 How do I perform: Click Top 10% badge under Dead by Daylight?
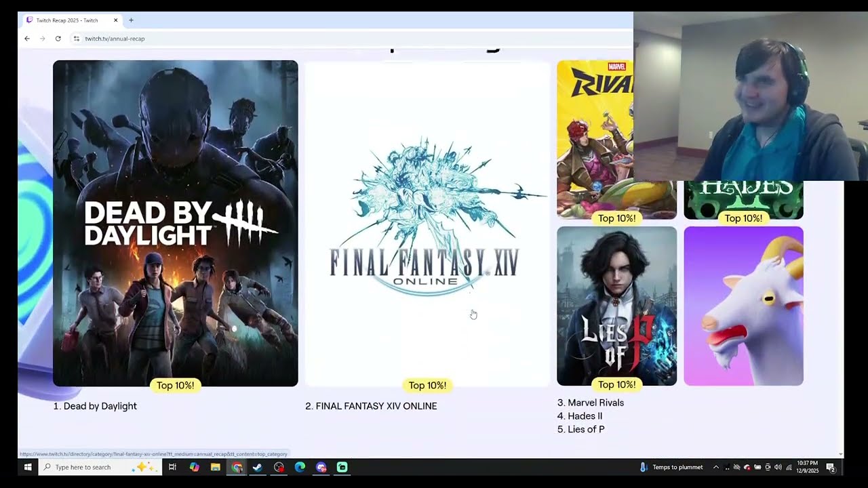[x=176, y=385]
